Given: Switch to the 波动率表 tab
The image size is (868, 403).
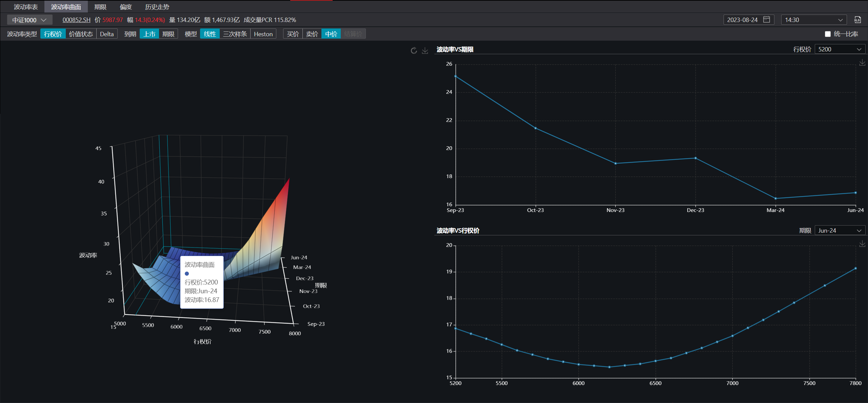Looking at the screenshot, I should tap(26, 7).
